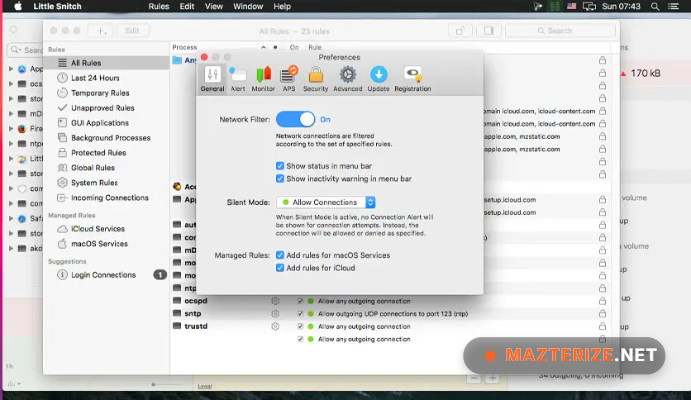Click the gear icon for ocspd
691x400 pixels.
point(275,301)
